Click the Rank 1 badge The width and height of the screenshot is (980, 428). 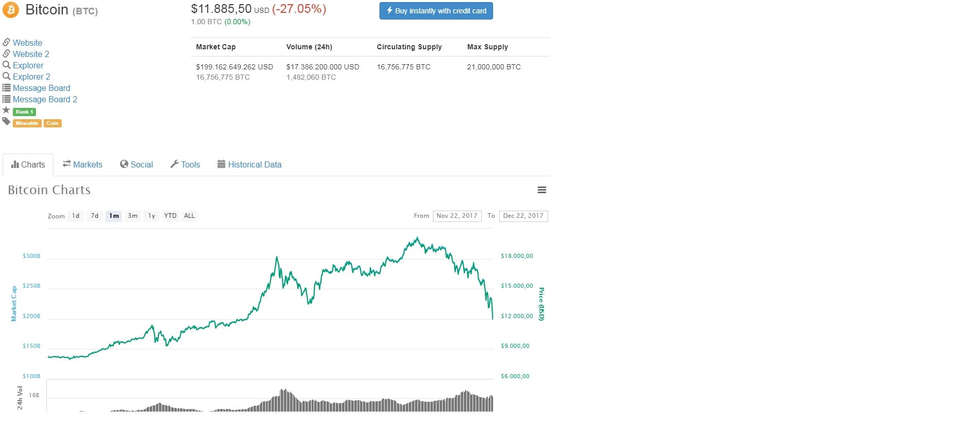pyautogui.click(x=24, y=111)
